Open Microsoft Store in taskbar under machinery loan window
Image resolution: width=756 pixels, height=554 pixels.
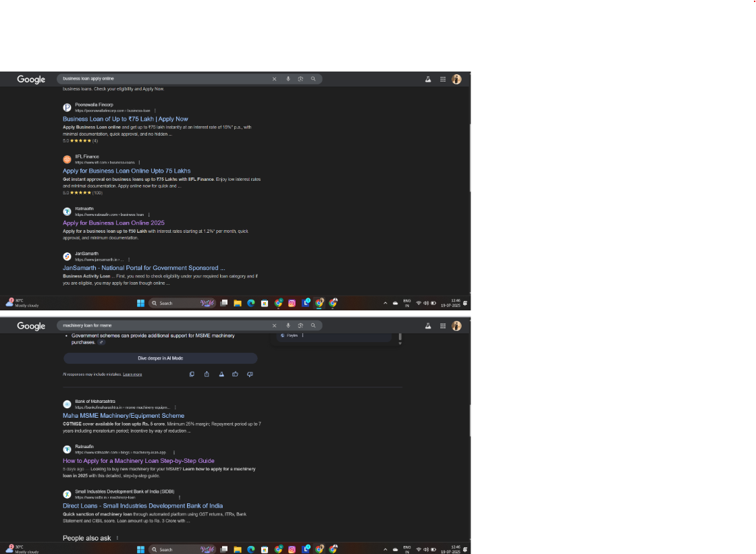[x=265, y=550]
